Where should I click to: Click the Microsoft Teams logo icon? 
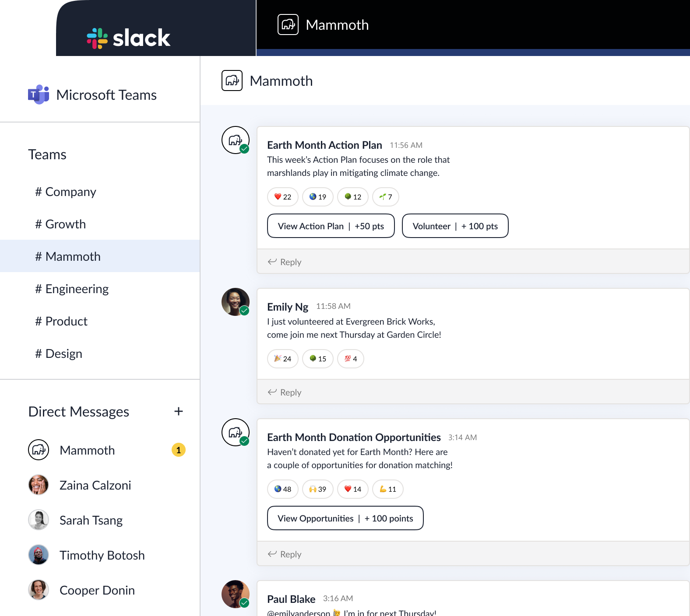[39, 94]
